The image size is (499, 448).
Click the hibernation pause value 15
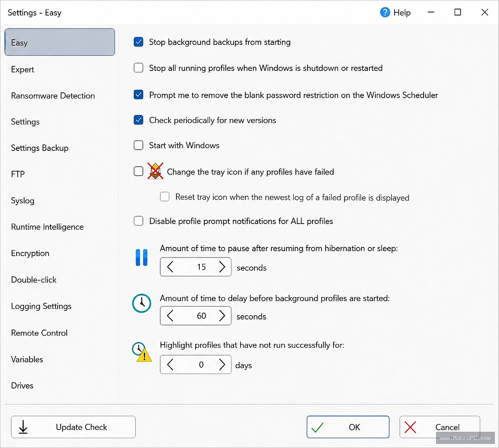pos(201,267)
